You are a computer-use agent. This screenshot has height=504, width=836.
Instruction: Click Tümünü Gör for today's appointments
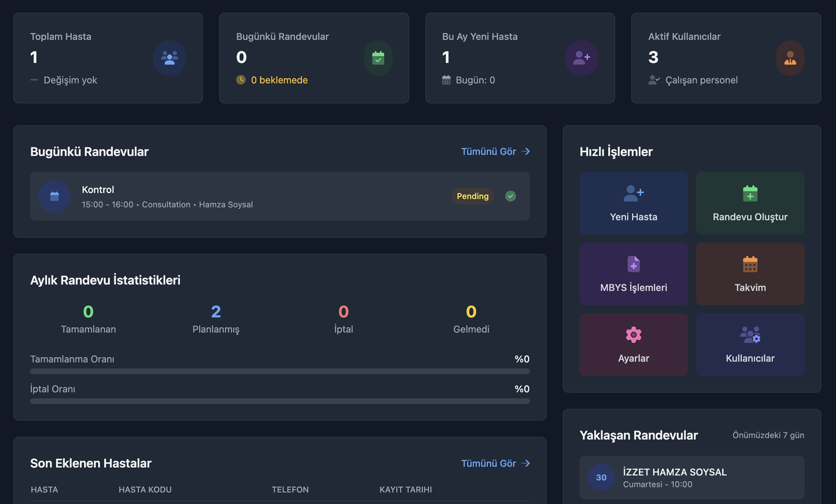click(495, 151)
